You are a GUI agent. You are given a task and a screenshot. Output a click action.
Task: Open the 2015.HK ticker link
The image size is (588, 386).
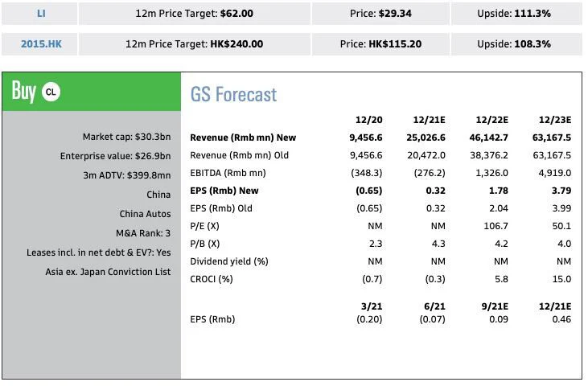pyautogui.click(x=41, y=44)
